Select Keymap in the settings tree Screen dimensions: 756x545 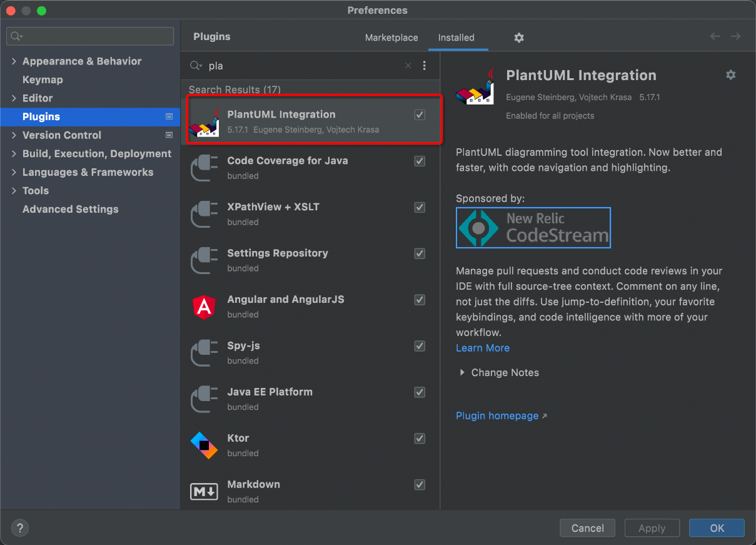click(x=43, y=80)
